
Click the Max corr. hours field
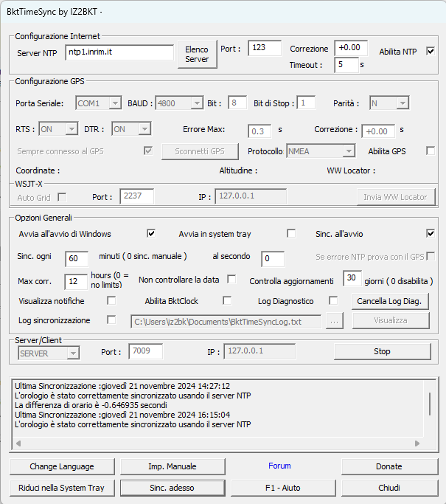pyautogui.click(x=76, y=282)
